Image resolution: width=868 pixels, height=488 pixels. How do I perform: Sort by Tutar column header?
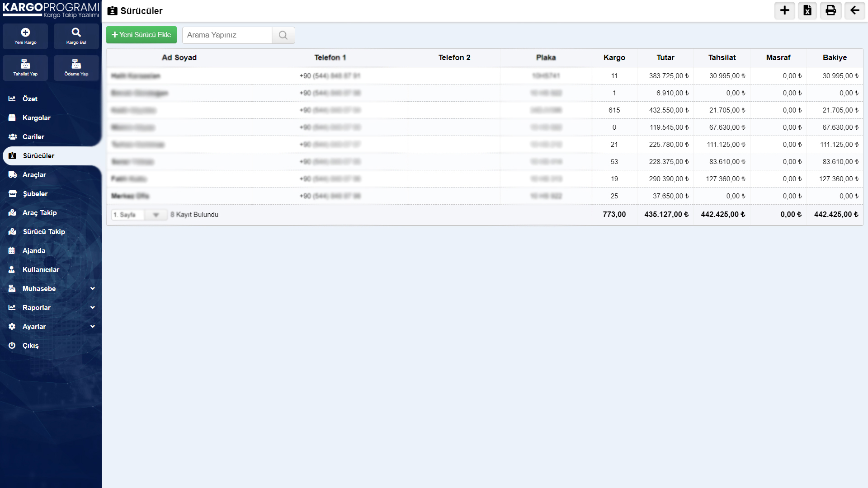[x=665, y=57]
